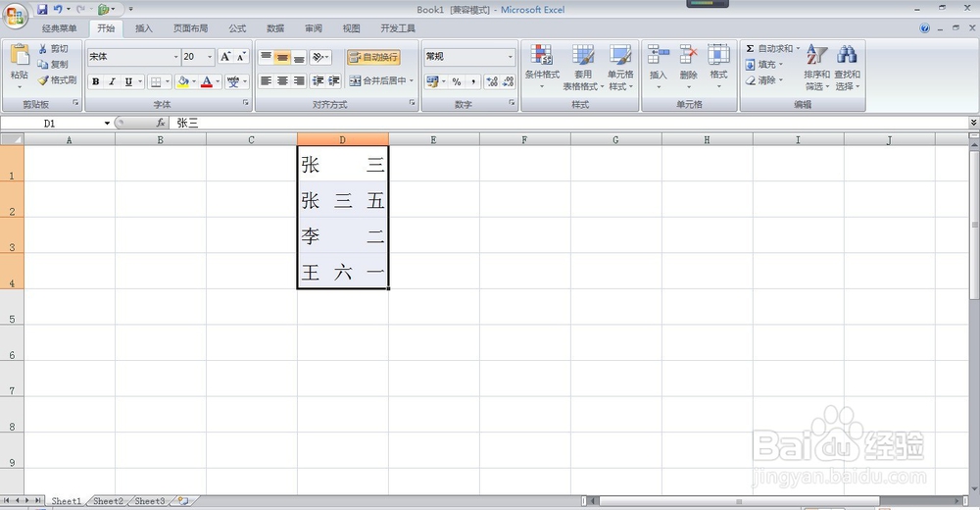Activate Format Painter (格式刷)
The image size is (980, 510).
tap(57, 80)
